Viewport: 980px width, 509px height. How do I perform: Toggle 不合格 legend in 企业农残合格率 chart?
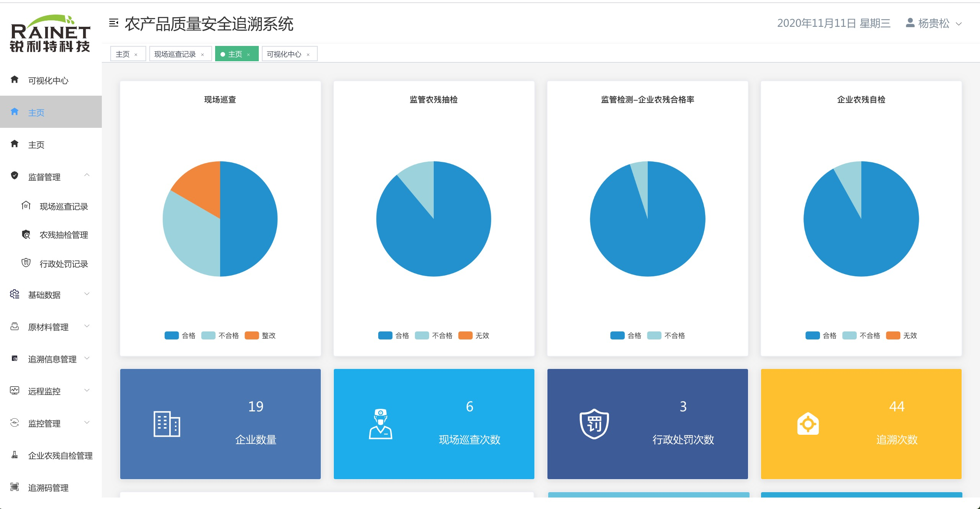666,336
